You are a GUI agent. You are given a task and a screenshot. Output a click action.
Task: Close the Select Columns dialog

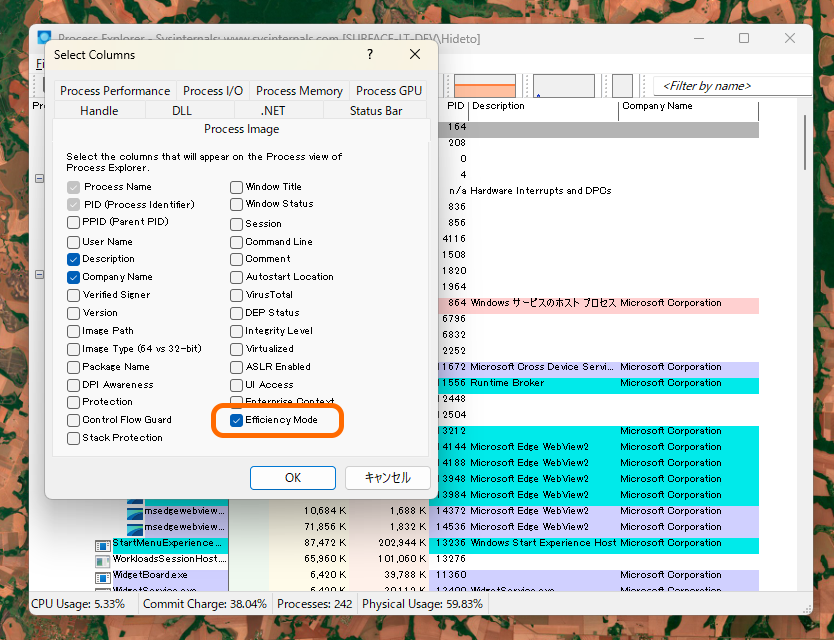(x=415, y=54)
